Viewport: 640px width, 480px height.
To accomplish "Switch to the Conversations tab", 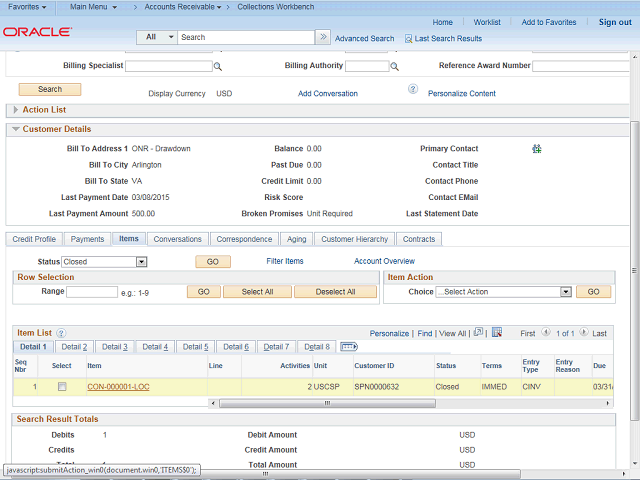I will click(177, 239).
